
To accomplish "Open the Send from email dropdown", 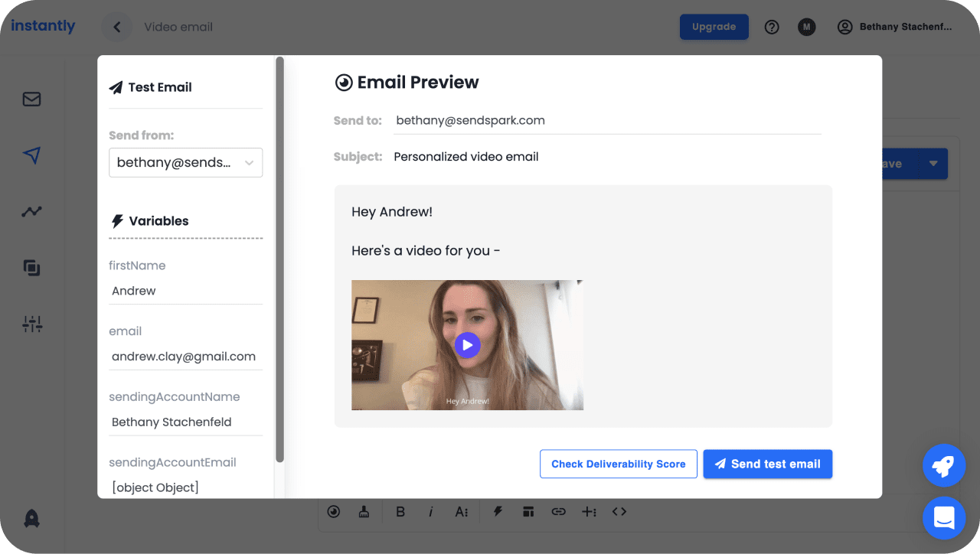I will point(185,162).
